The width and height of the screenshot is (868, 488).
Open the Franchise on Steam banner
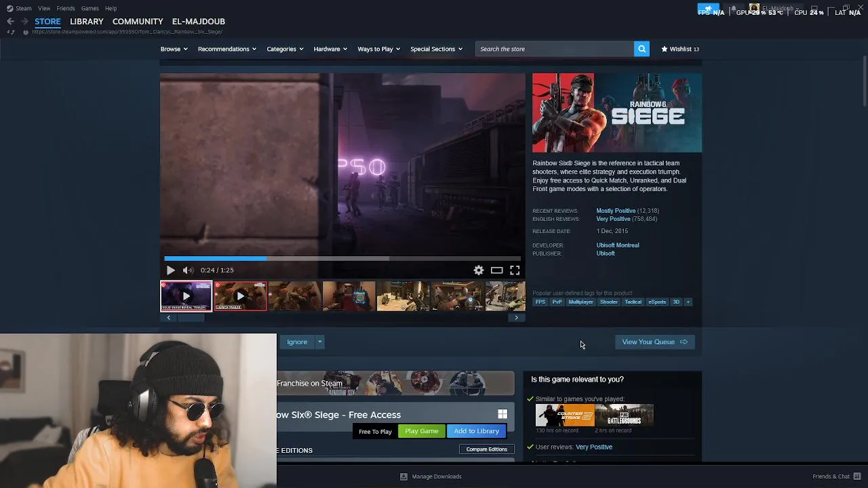(395, 383)
